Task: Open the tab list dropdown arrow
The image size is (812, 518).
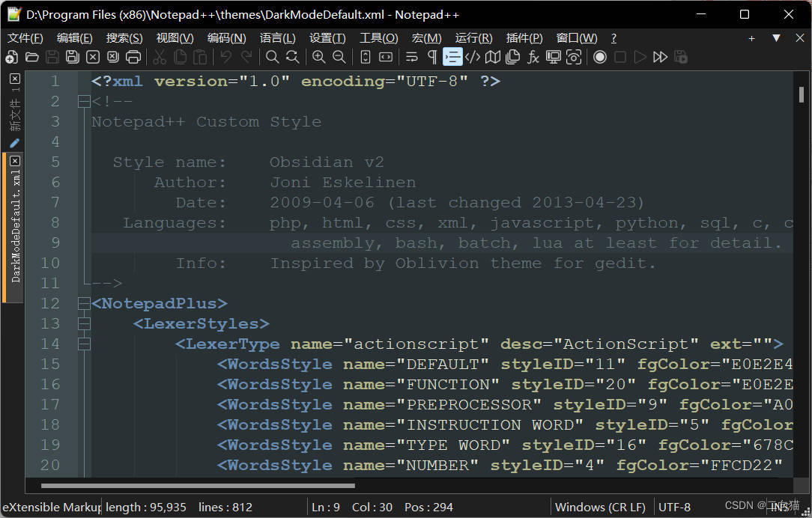Action: point(776,37)
